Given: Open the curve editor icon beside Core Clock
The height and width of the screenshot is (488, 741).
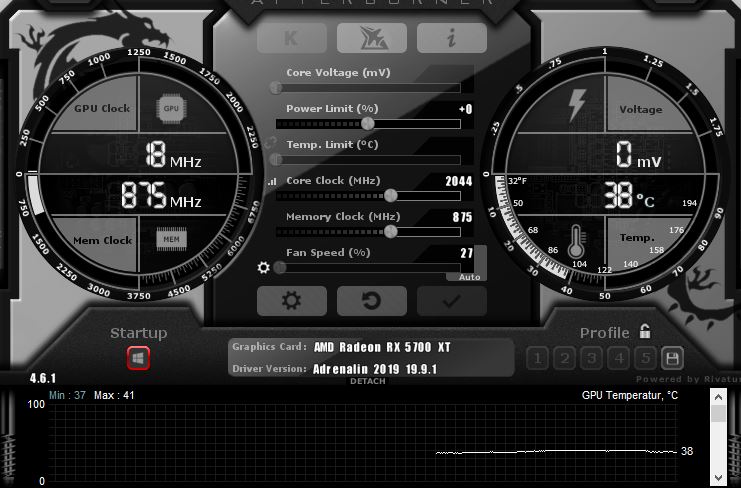Looking at the screenshot, I should tap(272, 181).
